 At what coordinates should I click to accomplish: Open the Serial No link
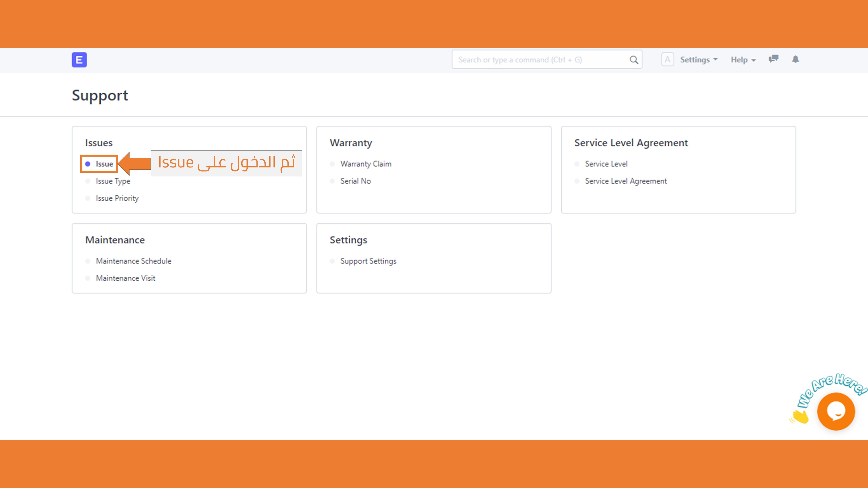(x=355, y=181)
